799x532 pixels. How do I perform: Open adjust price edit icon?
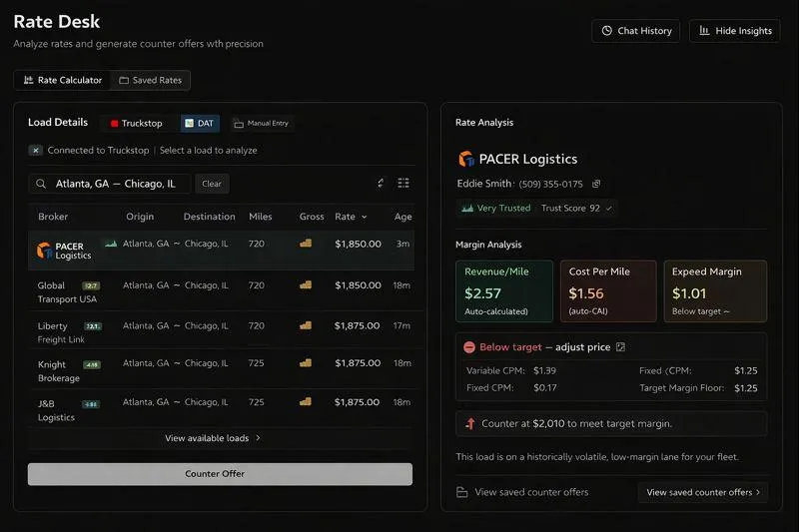[x=620, y=347]
